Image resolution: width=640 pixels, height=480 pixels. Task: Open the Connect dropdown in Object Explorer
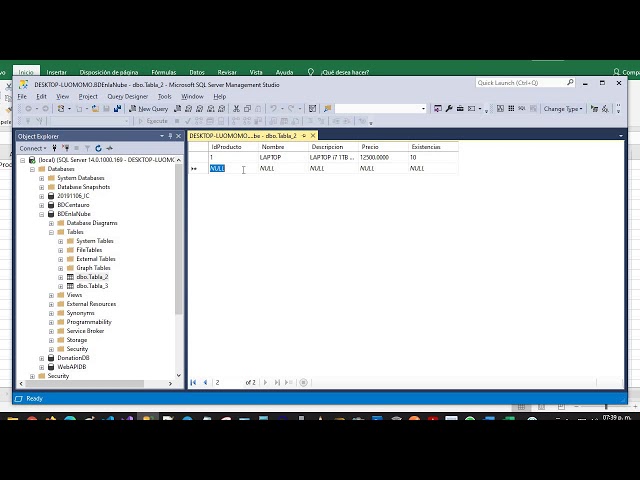tap(33, 148)
